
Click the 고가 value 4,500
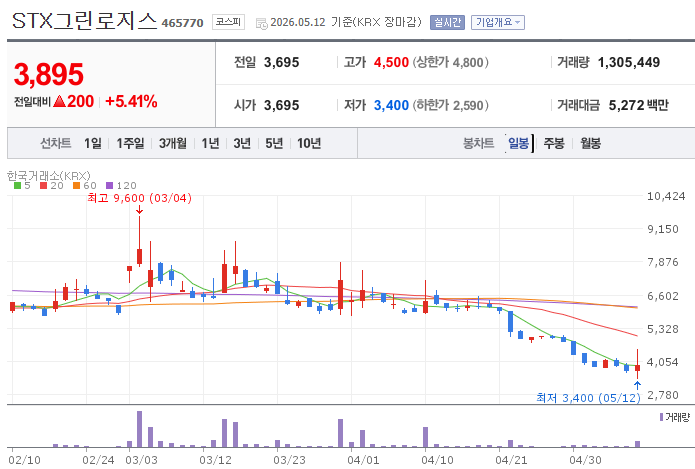[x=391, y=63]
